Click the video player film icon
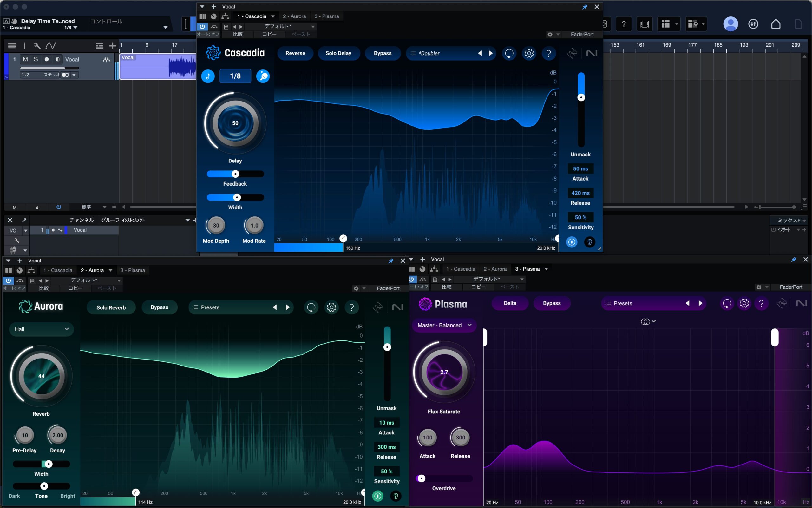 (645, 24)
